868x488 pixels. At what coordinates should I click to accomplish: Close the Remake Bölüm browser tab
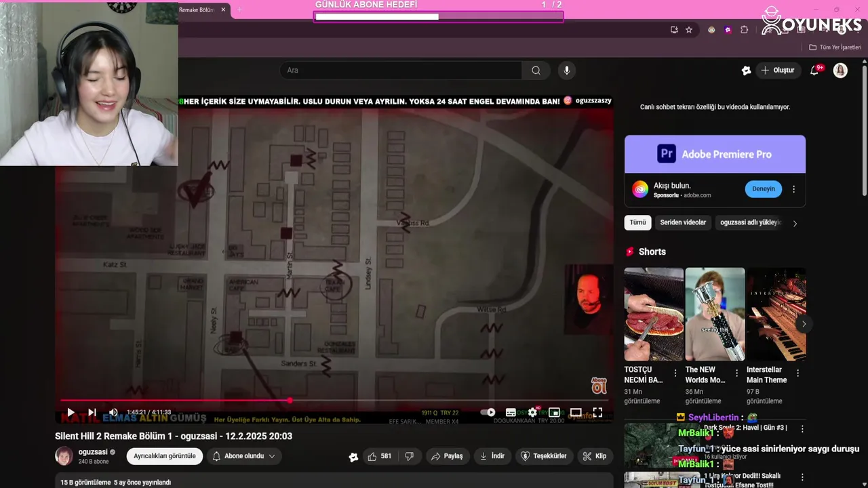coord(223,9)
